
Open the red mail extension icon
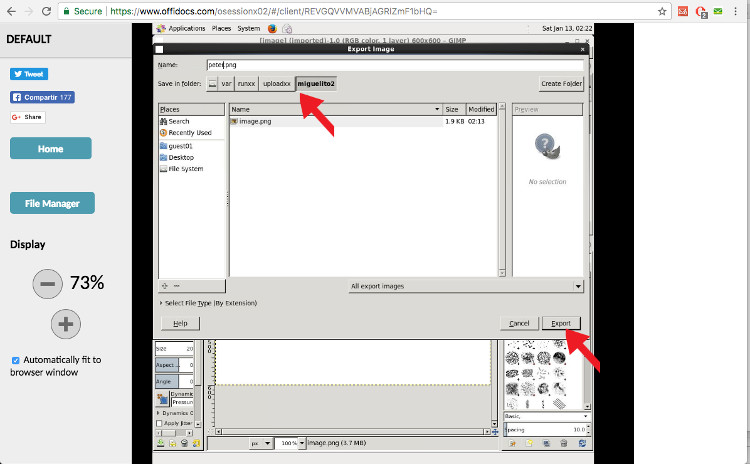click(x=683, y=11)
